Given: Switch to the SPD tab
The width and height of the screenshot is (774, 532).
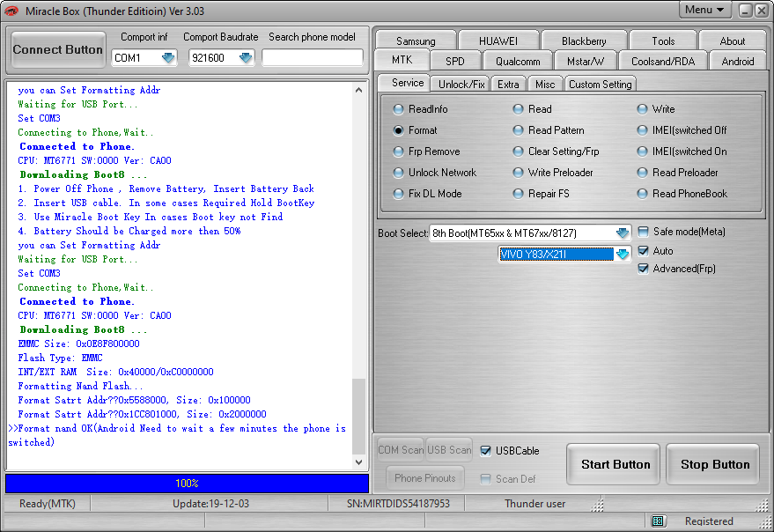Looking at the screenshot, I should [x=454, y=62].
